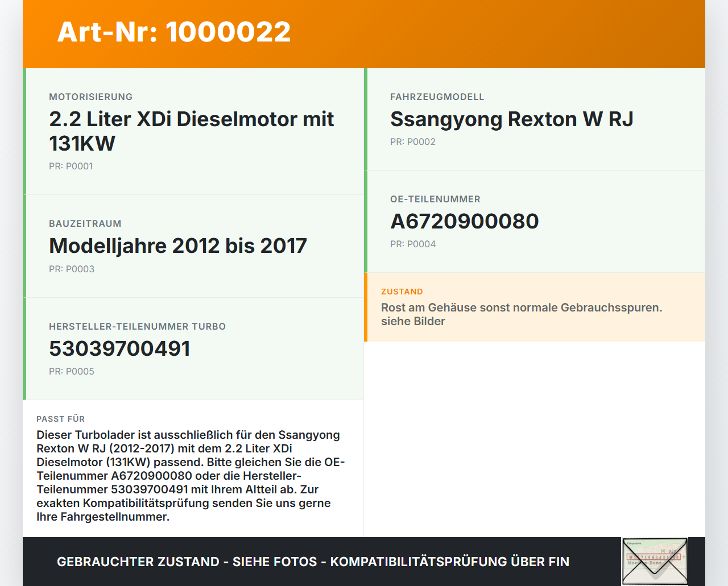Click the ZUSTAND label

tap(402, 292)
